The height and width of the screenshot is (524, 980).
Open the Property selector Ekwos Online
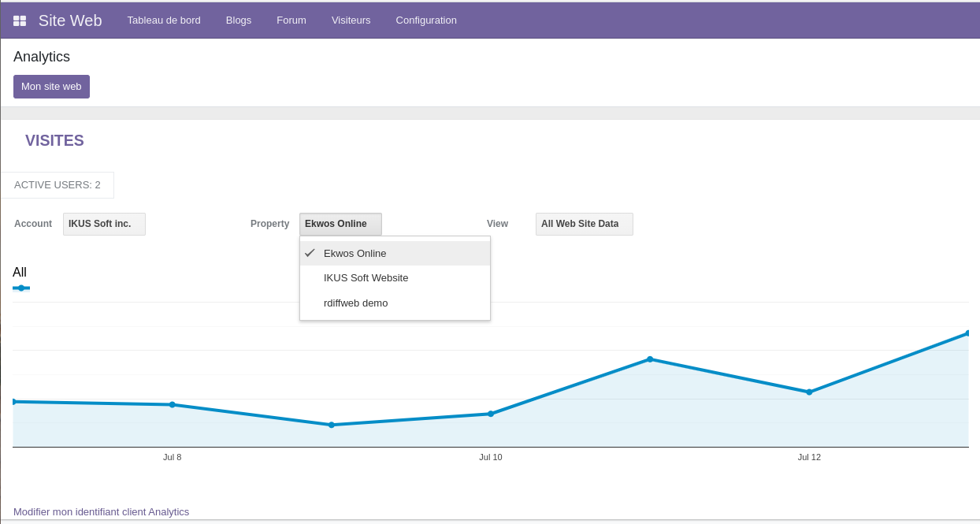340,224
